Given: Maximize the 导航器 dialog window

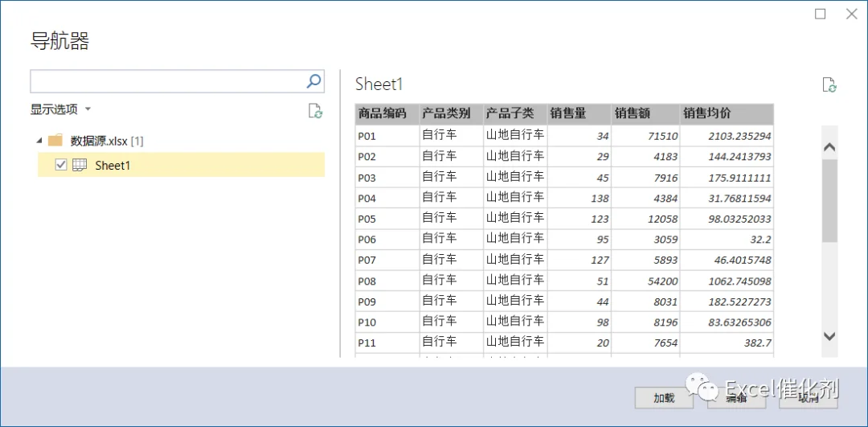Looking at the screenshot, I should pos(820,14).
